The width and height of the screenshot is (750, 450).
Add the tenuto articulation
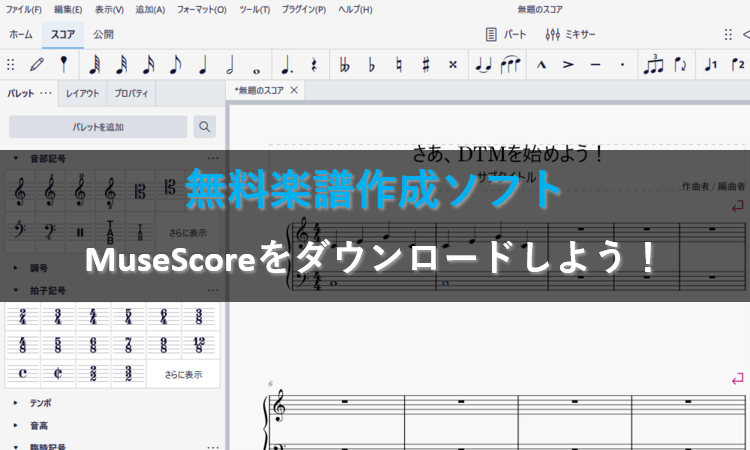coord(595,65)
